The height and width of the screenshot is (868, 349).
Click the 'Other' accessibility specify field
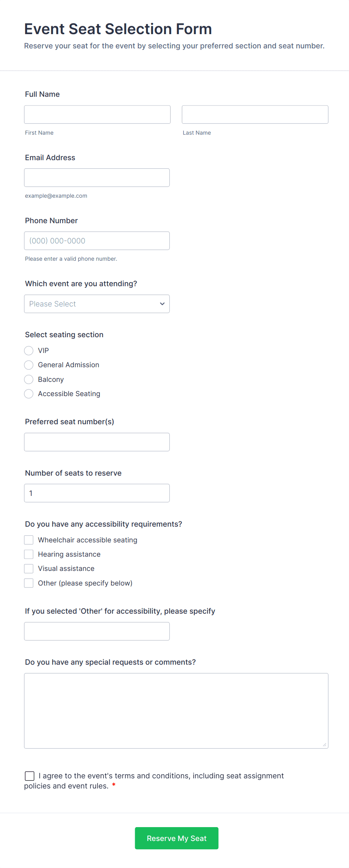pyautogui.click(x=97, y=631)
